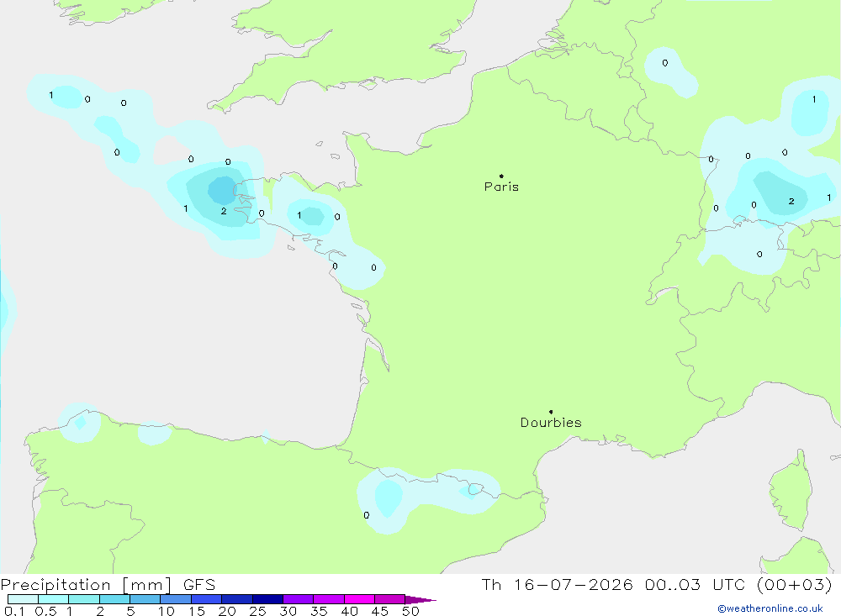
Task: Pick the 0.5–1 mm legend swatch
Action: [x=54, y=599]
